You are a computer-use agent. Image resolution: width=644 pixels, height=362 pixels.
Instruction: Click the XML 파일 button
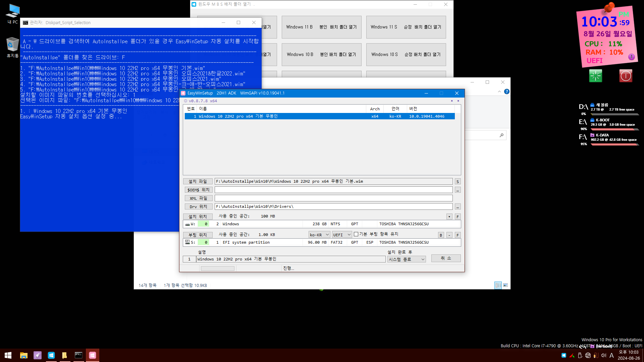[198, 198]
